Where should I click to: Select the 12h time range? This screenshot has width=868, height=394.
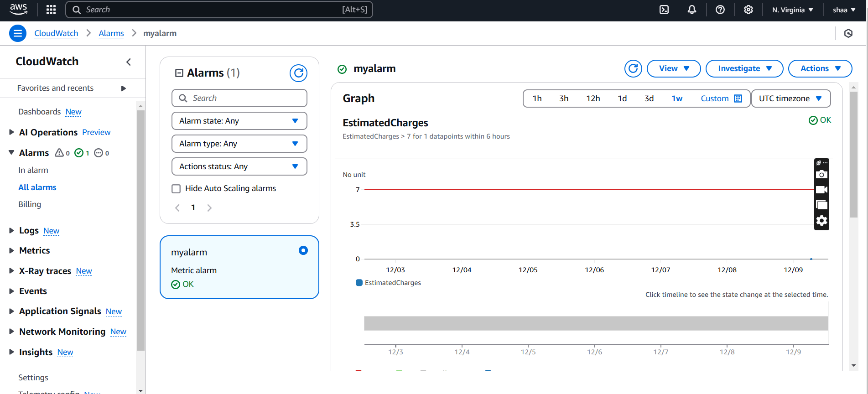click(593, 98)
